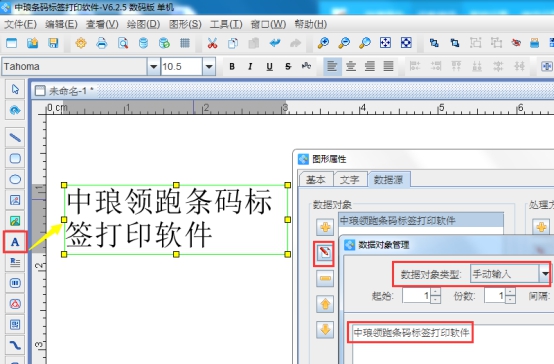This screenshot has width=554, height=364.
Task: Open the 帮助(H) menu
Action: tap(311, 24)
